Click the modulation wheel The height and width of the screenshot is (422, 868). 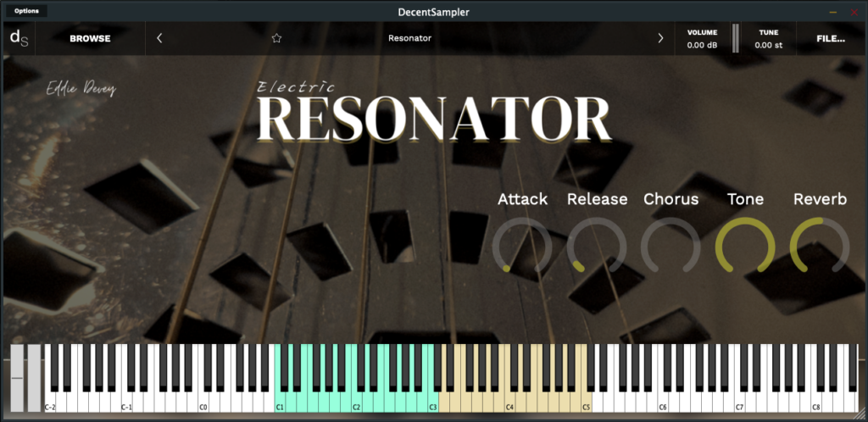click(34, 378)
